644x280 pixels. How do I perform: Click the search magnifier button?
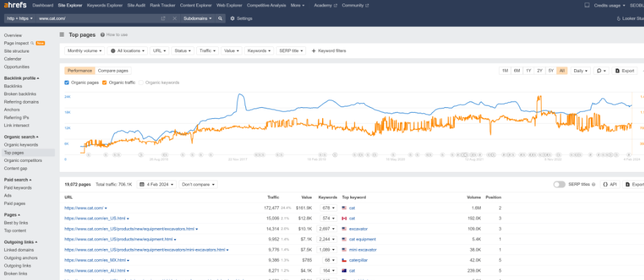[x=220, y=19]
